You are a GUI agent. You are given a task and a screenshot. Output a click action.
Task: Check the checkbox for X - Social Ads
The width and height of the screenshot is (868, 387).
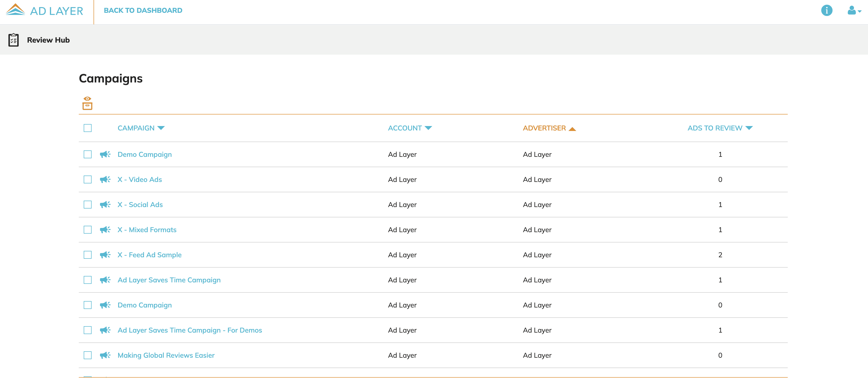click(x=88, y=205)
